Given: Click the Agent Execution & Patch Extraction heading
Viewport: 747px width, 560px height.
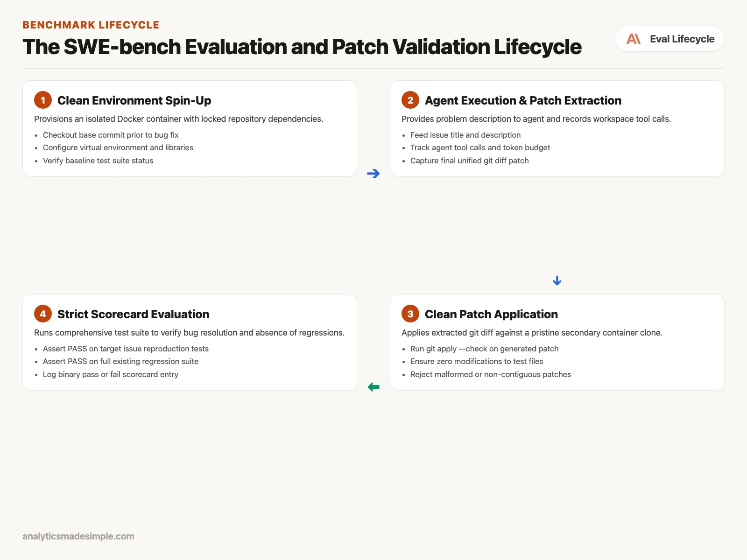Looking at the screenshot, I should coord(523,100).
